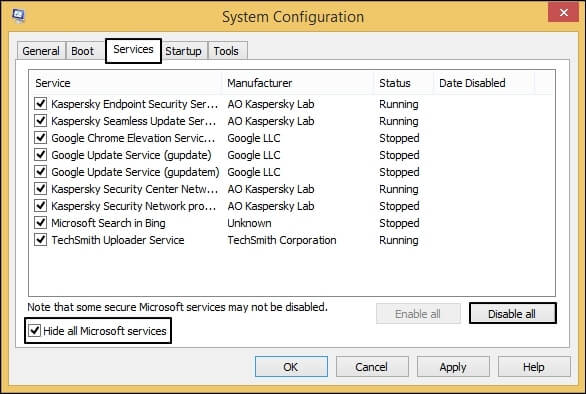Select the Google Update Service (gupdate) name
This screenshot has height=394, width=586.
(x=131, y=155)
